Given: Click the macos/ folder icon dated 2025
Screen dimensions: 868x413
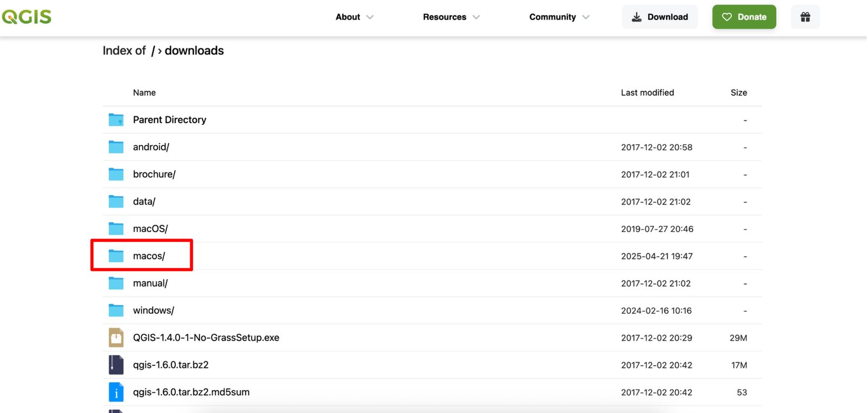Looking at the screenshot, I should pyautogui.click(x=116, y=256).
